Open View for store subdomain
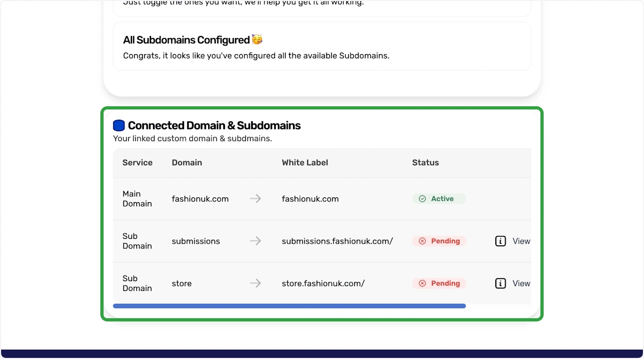644x359 pixels. 521,283
